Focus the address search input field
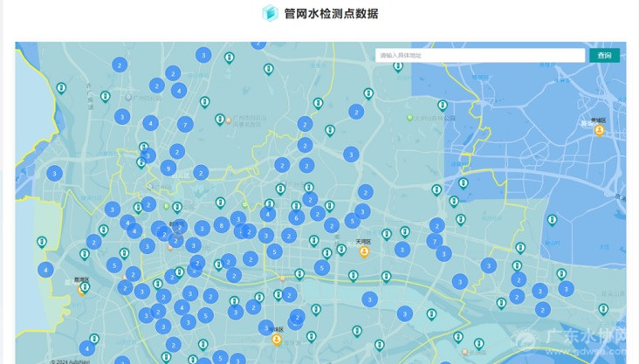This screenshot has width=639, height=364. [480, 55]
